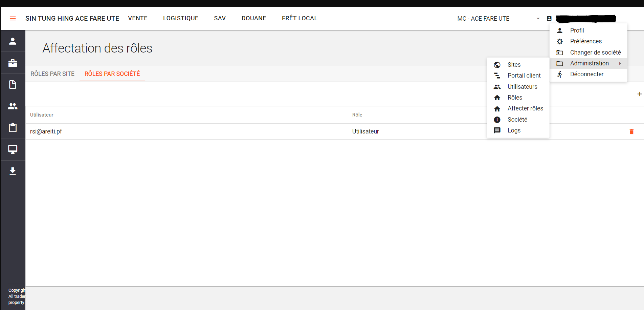
Task: Select the briefcase icon in sidebar
Action: 13,63
